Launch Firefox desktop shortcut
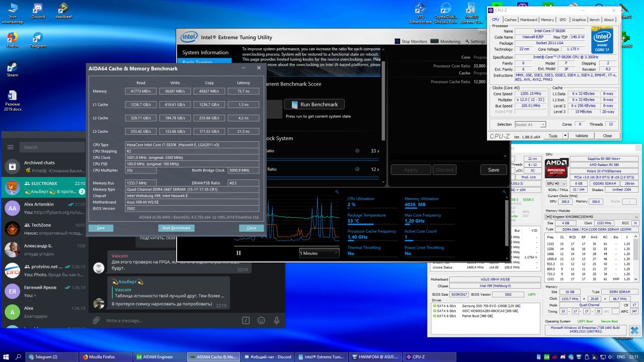This screenshot has height=362, width=644. 12,40
